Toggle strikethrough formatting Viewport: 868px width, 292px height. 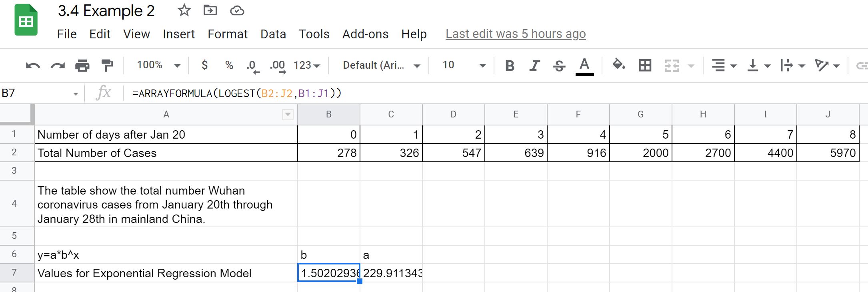(559, 66)
